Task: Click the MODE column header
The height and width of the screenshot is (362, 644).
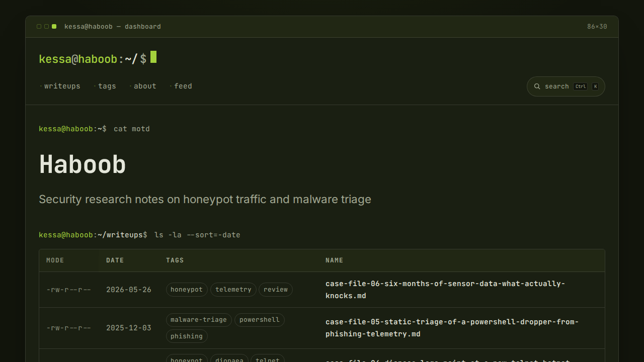Action: (x=55, y=260)
